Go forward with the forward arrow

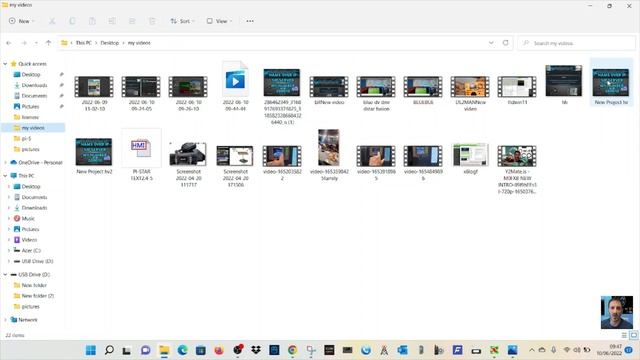tap(24, 43)
